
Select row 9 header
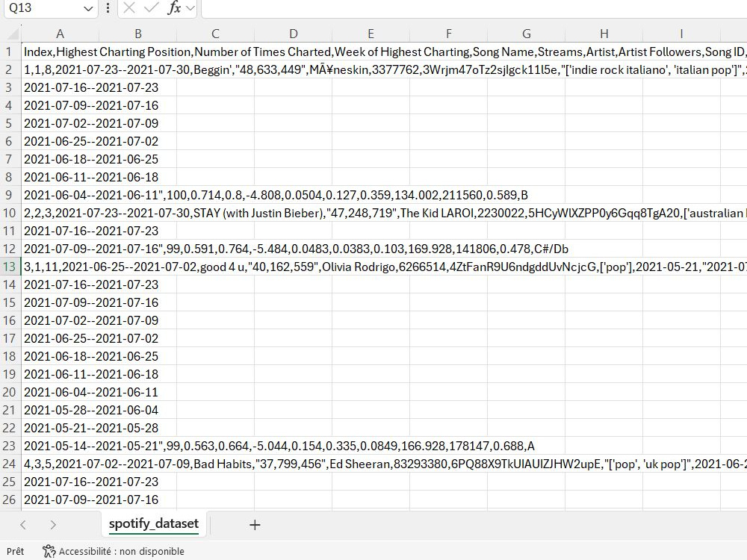[10, 195]
